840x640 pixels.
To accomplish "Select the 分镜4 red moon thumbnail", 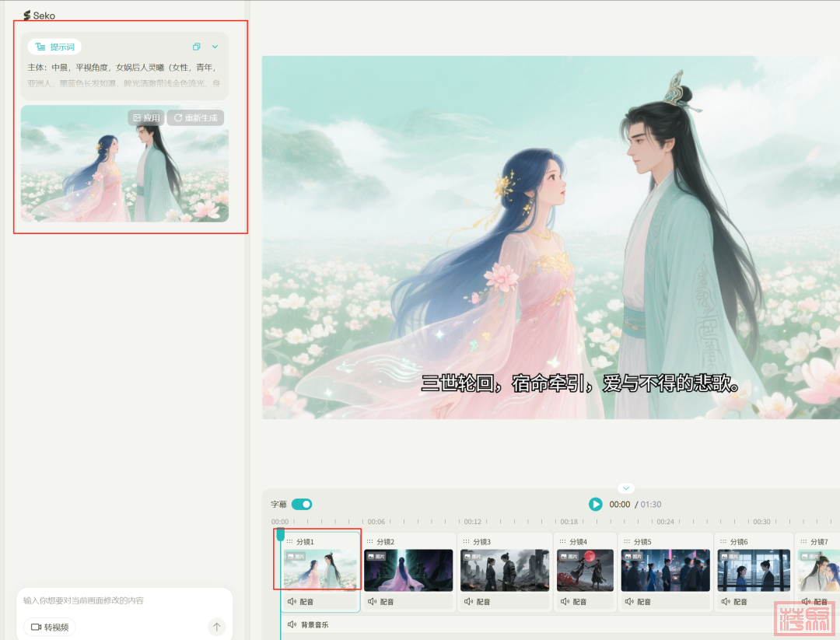I will tap(585, 570).
